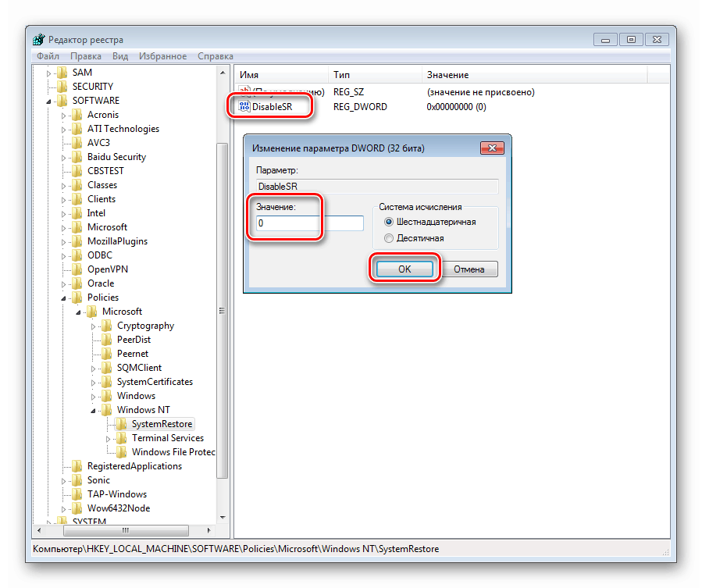Select the SystemCertificates key
The image size is (702, 588).
click(155, 382)
